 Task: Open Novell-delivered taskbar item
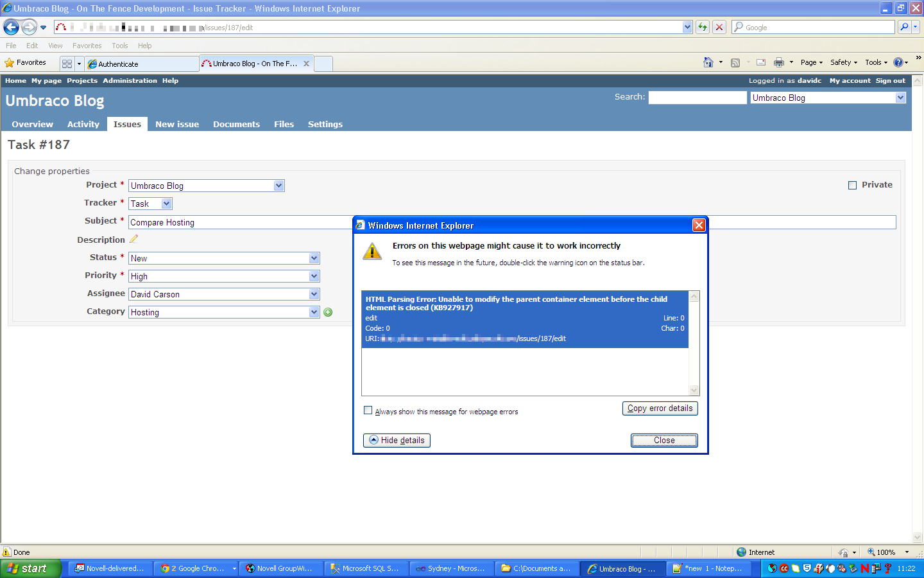click(110, 568)
